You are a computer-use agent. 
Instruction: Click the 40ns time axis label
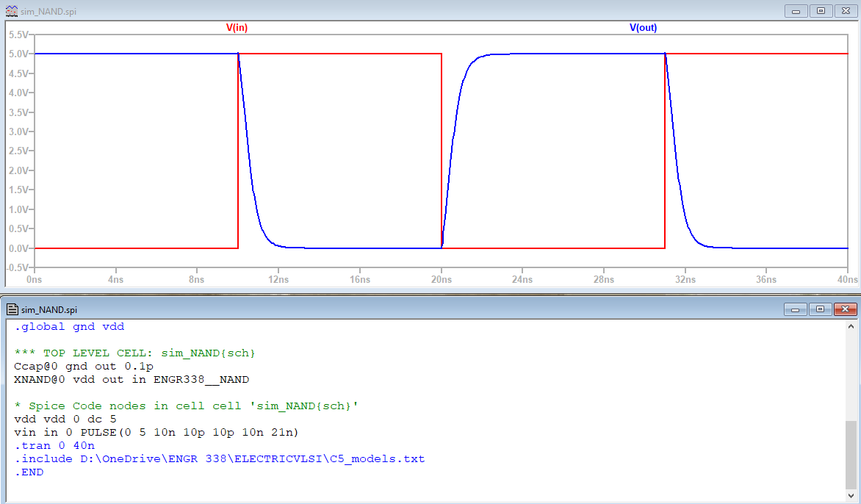[847, 279]
